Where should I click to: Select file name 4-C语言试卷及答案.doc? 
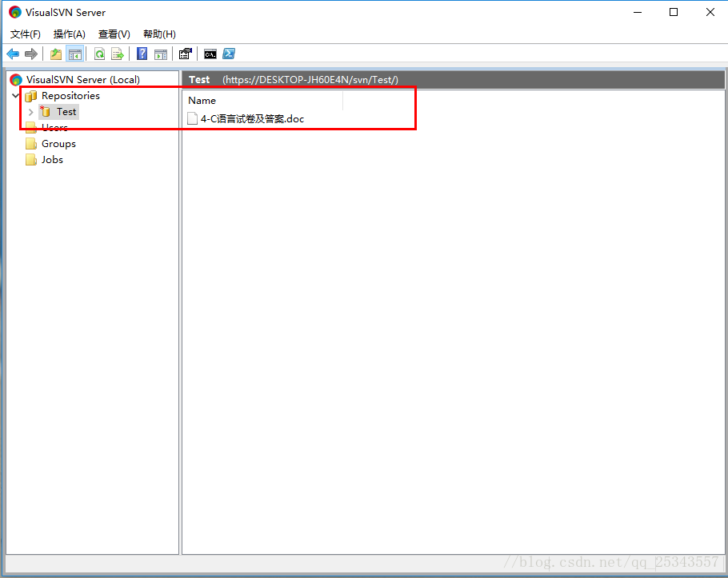point(252,119)
